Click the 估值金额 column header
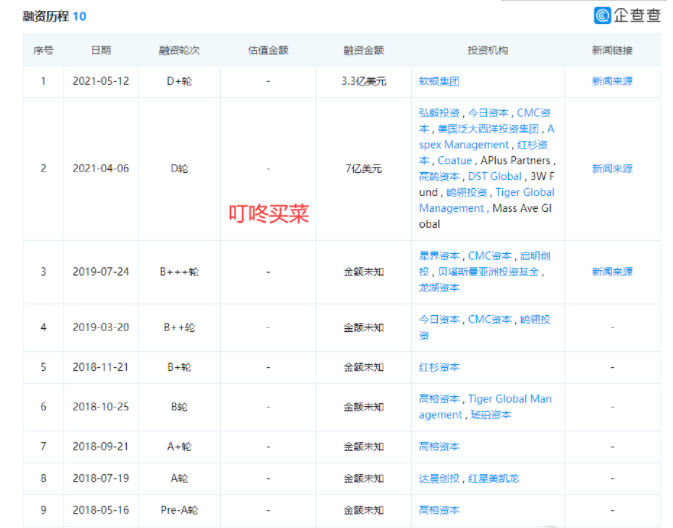Viewport: 673px width, 528px height. pos(268,50)
